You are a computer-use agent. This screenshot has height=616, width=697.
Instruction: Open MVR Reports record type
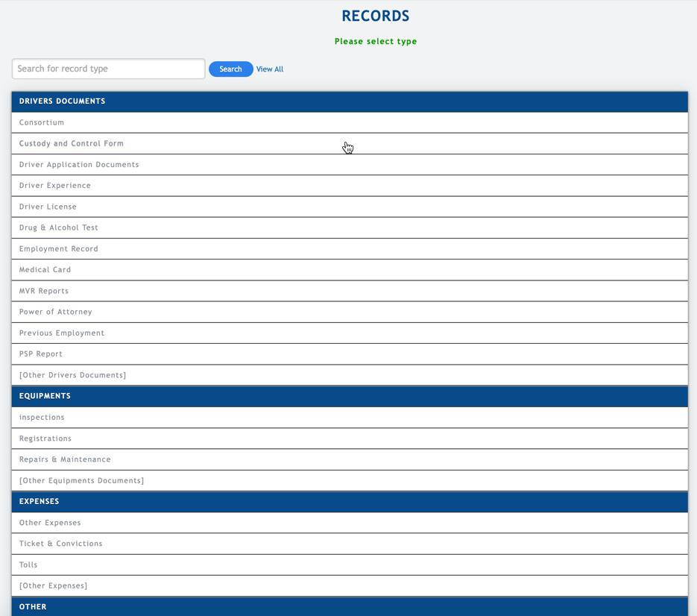pyautogui.click(x=44, y=291)
